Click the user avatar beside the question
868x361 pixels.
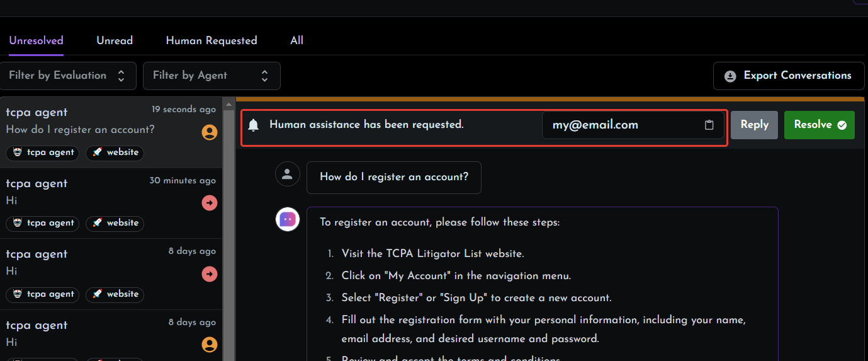(x=288, y=174)
